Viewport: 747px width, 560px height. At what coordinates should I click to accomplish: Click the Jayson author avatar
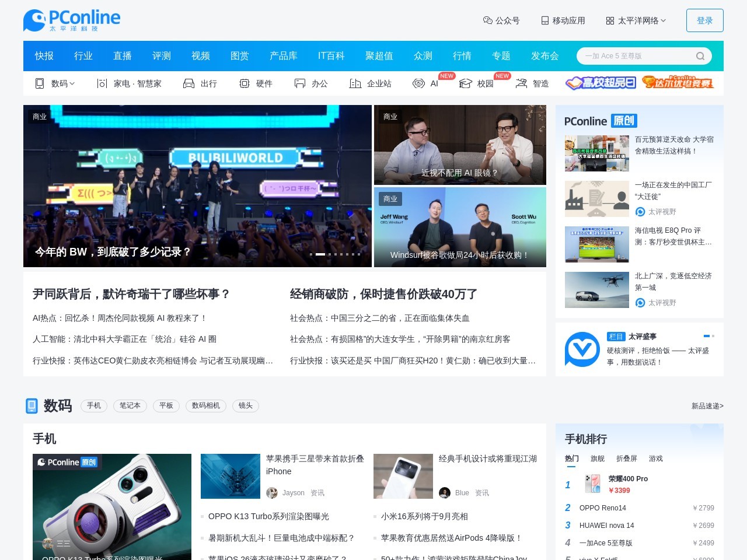272,493
